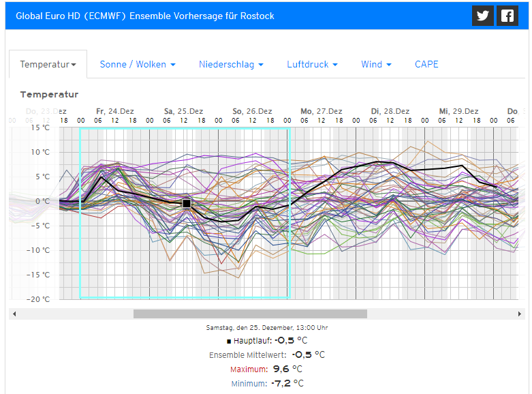Click the Facebook share icon
This screenshot has width=532, height=394.
click(507, 16)
